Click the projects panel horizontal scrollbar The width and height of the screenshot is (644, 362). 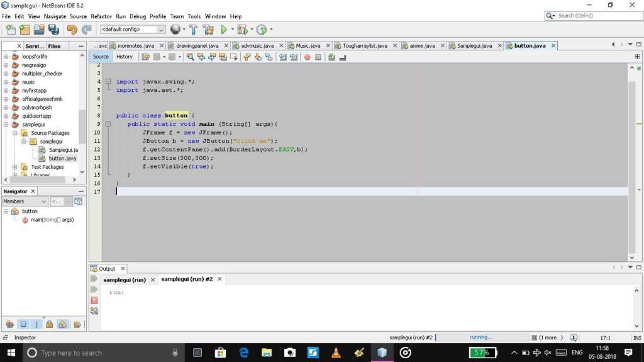40,180
